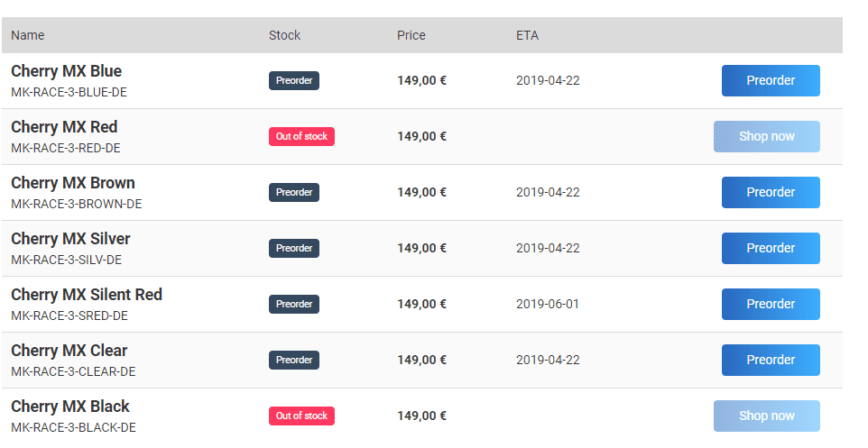
Task: Preorder the Cherry MX Silent Red keyboard
Action: pos(771,304)
